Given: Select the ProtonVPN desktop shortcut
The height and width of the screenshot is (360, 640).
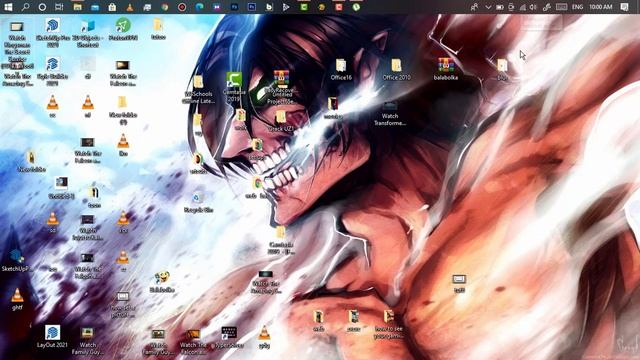Looking at the screenshot, I should click(x=123, y=29).
